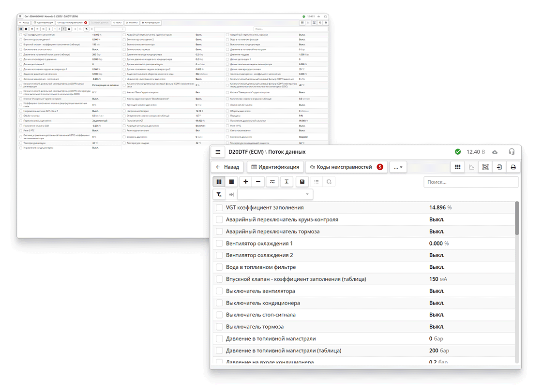Click the clear filter funnel icon
Screen dimensions: 543x392
219,194
